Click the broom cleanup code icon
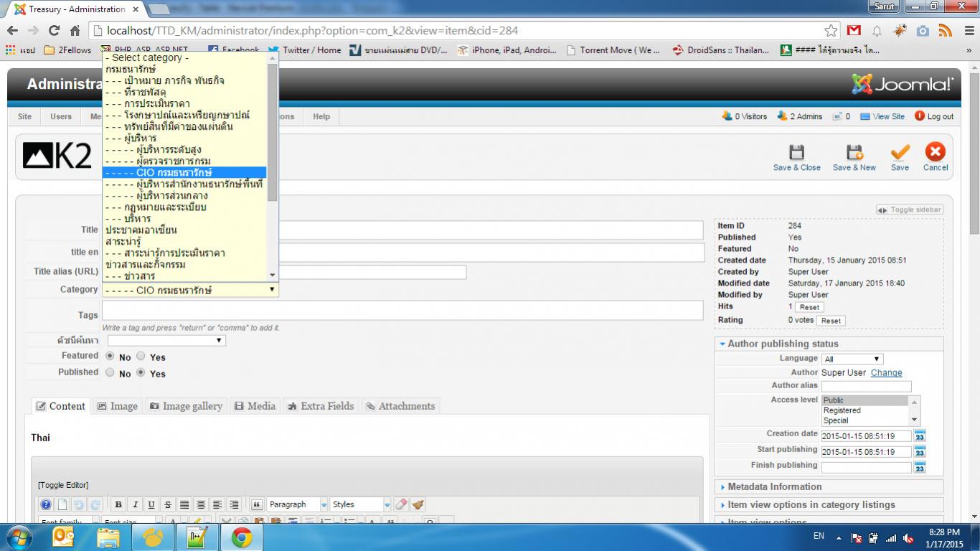This screenshot has width=980, height=551. (x=418, y=504)
